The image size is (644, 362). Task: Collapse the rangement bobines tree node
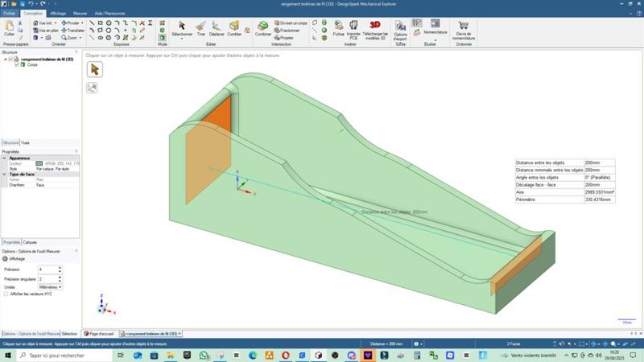[x=6, y=59]
